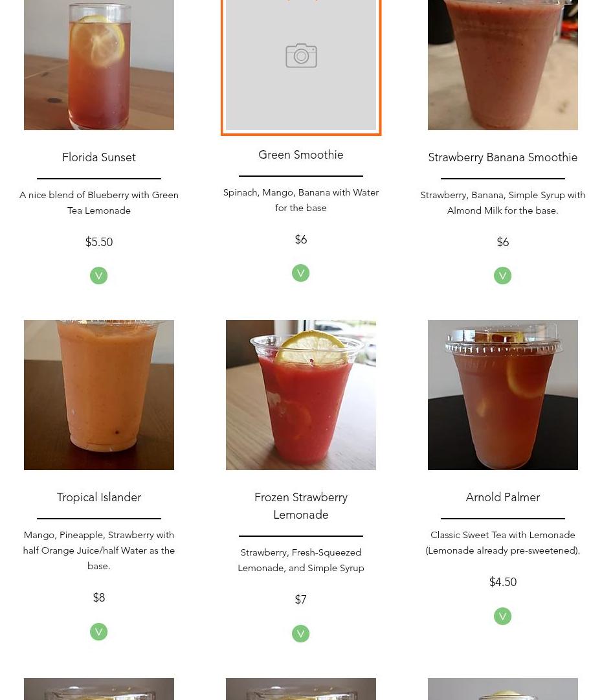Click the $5.50 price of Florida Sunset

click(98, 242)
